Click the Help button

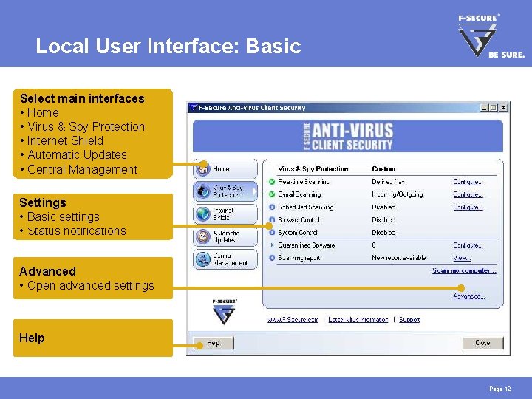pyautogui.click(x=214, y=343)
